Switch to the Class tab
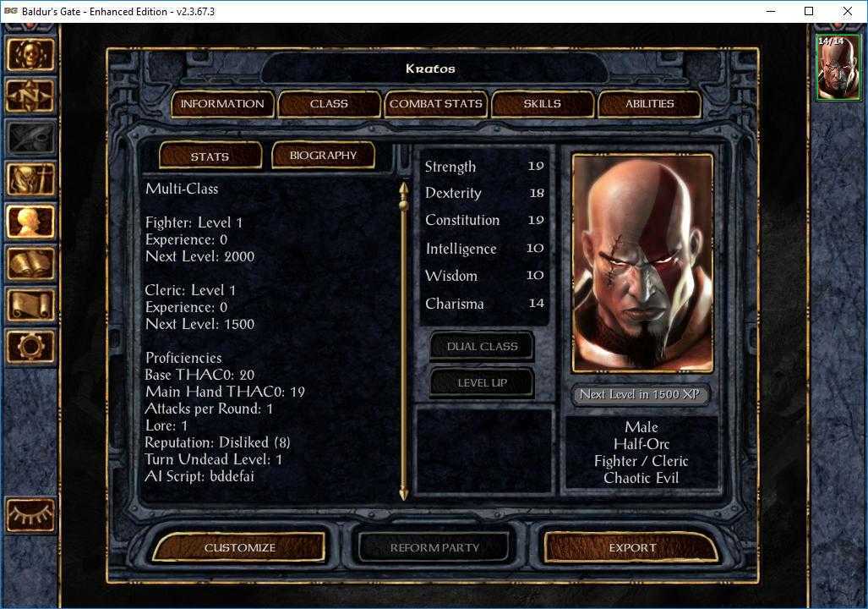This screenshot has height=609, width=868. (x=329, y=104)
